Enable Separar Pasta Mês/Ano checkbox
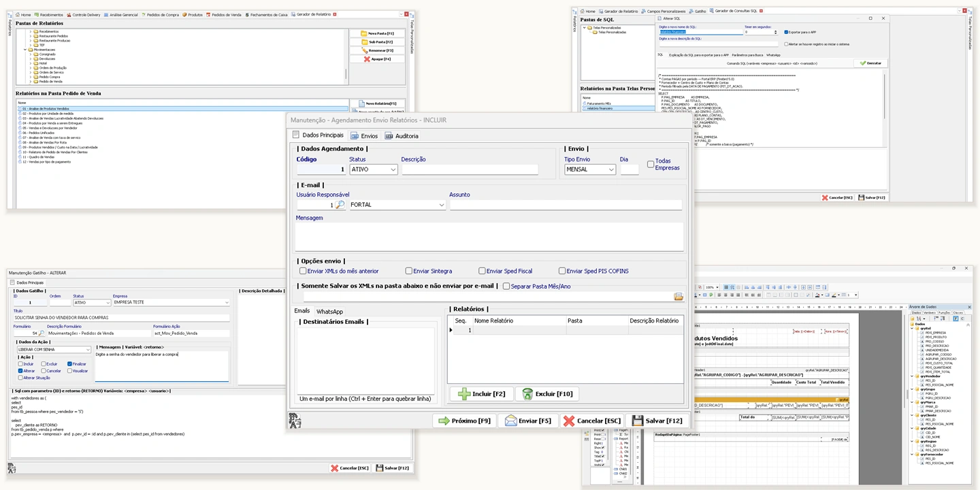 coord(506,287)
